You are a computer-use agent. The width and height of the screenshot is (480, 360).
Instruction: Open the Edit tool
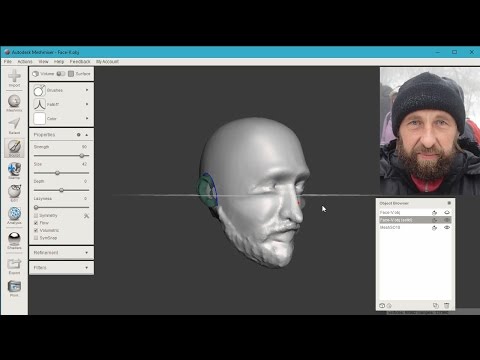click(14, 193)
